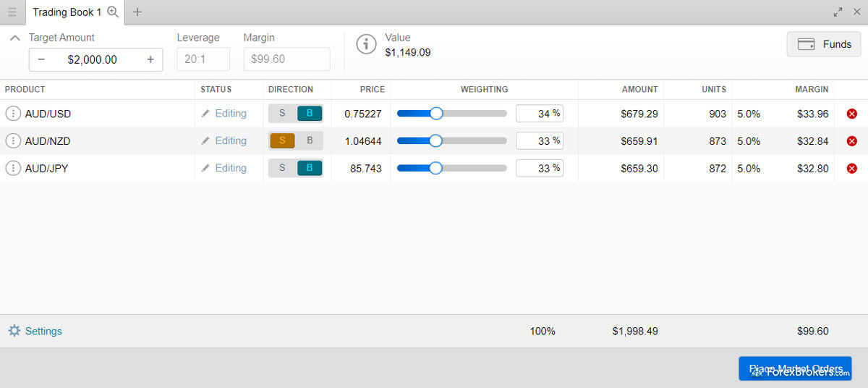868x388 pixels.
Task: Open the Funds panel
Action: [x=824, y=44]
